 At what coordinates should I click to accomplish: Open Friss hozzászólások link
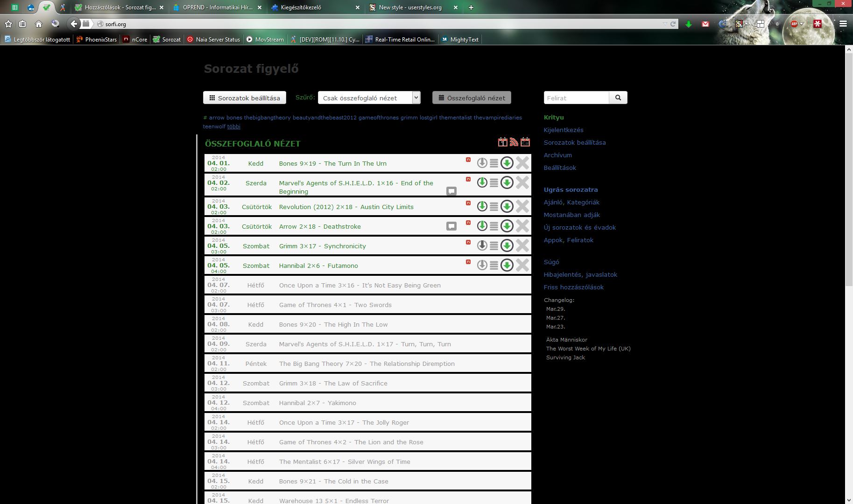coord(574,287)
